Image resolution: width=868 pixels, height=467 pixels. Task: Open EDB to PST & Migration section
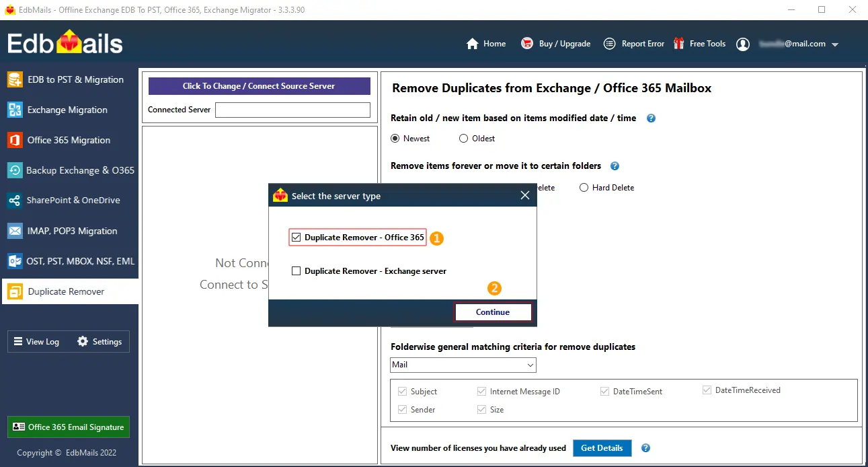pos(70,79)
